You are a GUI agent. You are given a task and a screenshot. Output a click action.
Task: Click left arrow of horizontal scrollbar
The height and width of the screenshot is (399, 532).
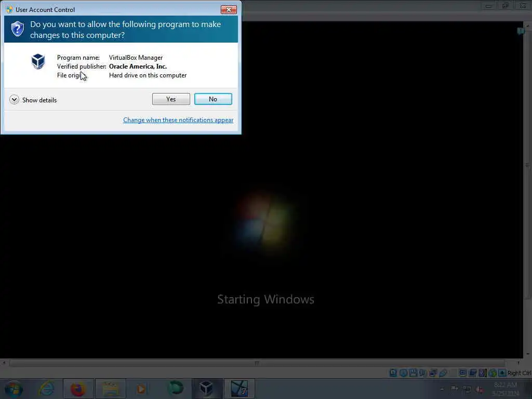click(x=4, y=363)
